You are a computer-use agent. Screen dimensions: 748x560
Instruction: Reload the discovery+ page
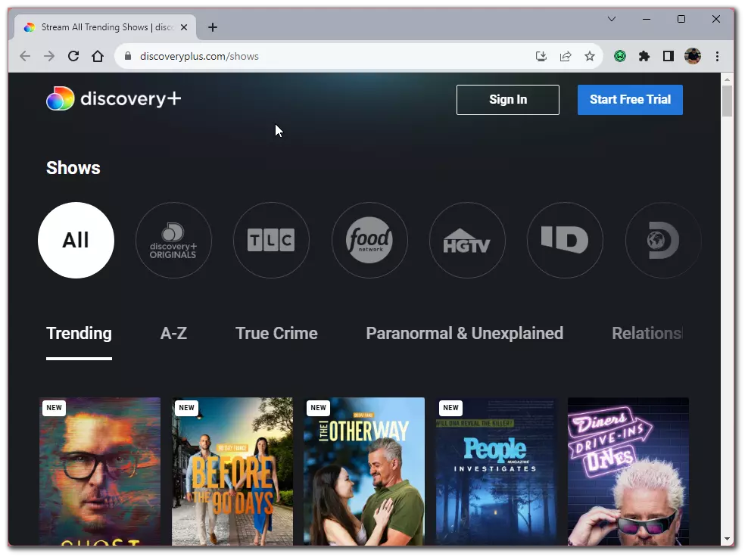pos(73,56)
